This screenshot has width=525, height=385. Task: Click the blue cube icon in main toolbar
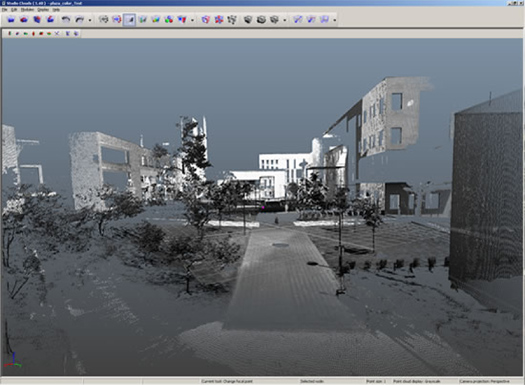[x=37, y=20]
